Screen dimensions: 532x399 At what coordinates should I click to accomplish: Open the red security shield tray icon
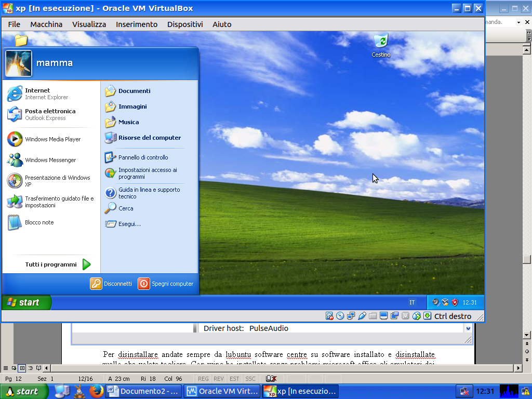(x=455, y=302)
